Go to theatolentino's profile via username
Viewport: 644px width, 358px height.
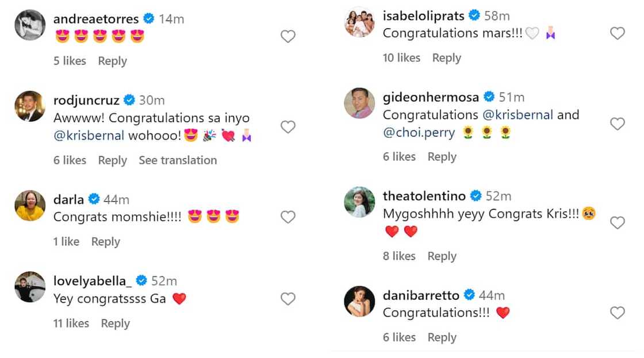(424, 196)
